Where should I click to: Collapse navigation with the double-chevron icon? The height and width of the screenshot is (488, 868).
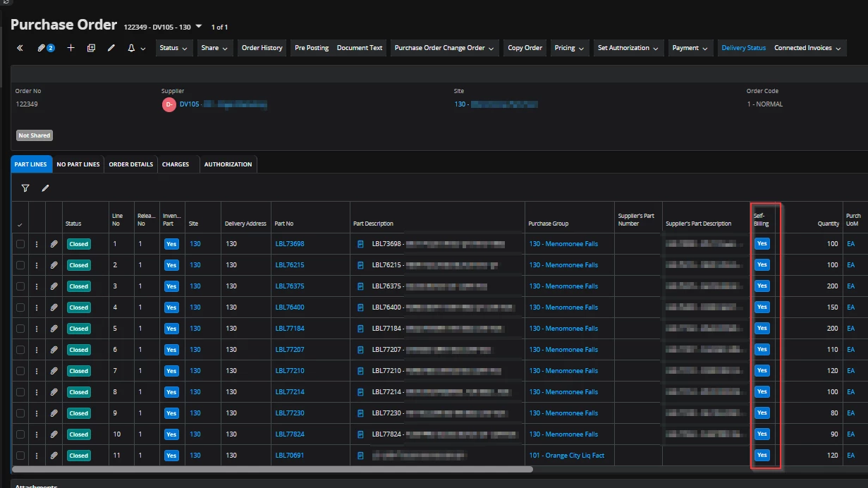[20, 48]
